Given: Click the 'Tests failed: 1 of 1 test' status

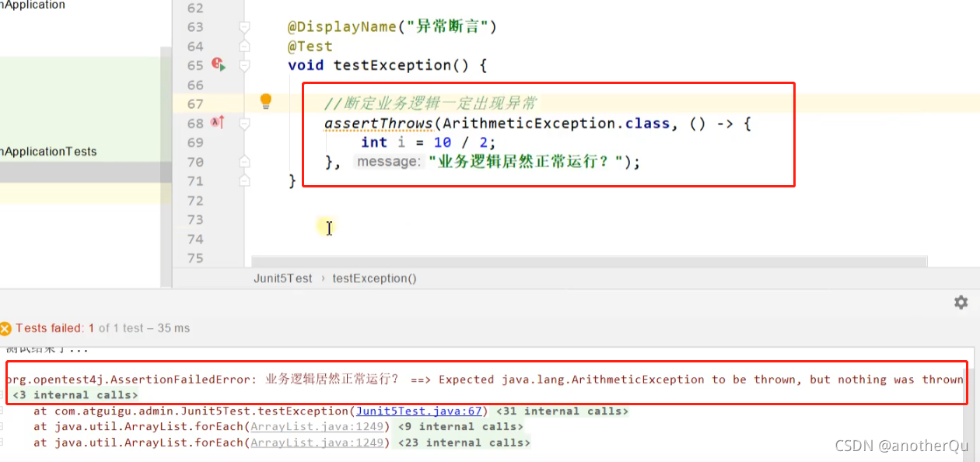Looking at the screenshot, I should 103,328.
